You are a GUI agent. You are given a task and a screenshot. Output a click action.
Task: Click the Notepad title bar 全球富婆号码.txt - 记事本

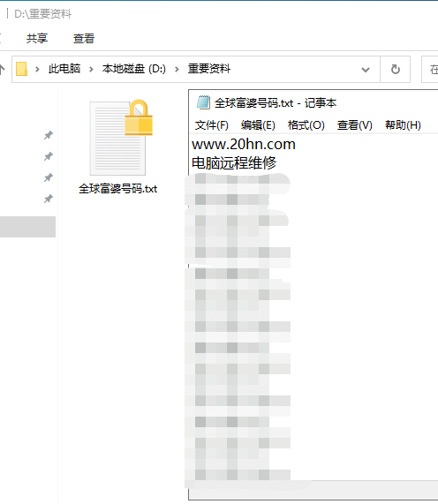tap(276, 103)
